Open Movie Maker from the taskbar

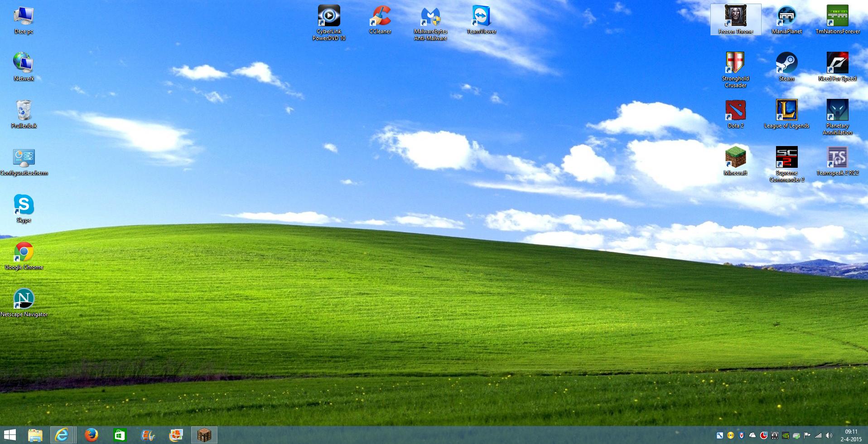tap(148, 435)
